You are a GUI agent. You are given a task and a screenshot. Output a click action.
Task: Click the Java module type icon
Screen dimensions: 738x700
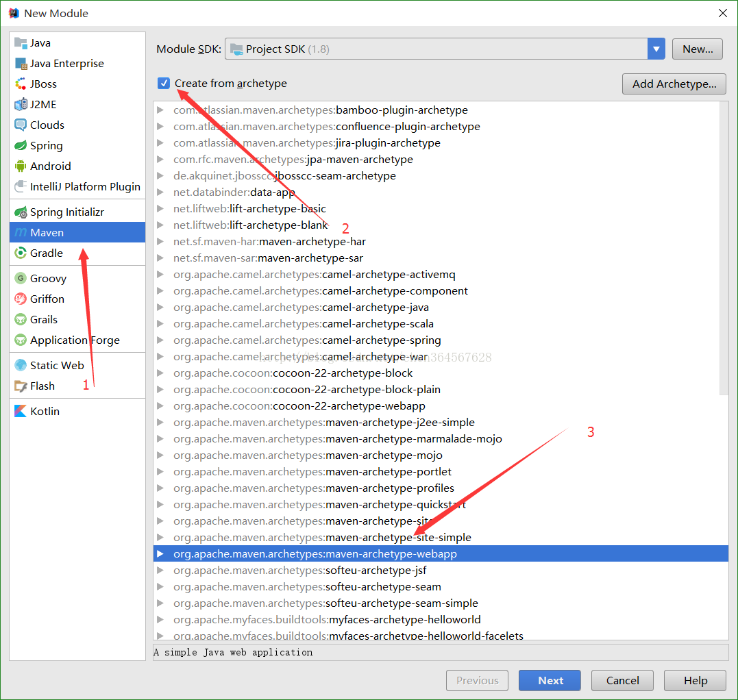(21, 43)
